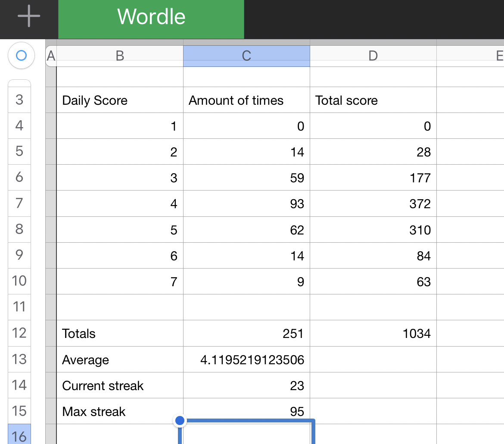
Task: Select the cell containing 63 in Total score
Action: (x=373, y=281)
